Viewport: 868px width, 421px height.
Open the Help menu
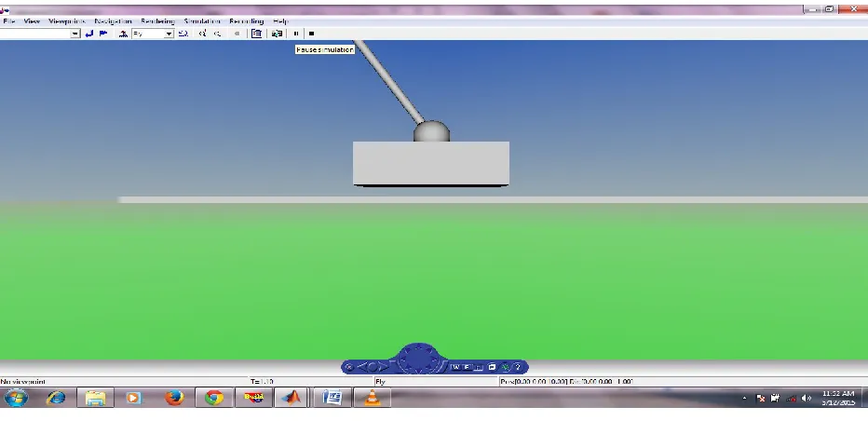[x=280, y=21]
